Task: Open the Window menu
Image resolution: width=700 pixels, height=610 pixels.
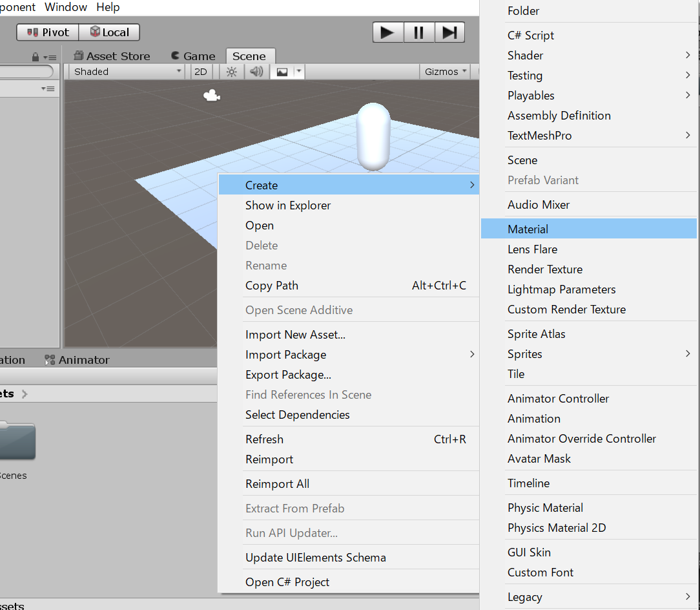Action: click(x=66, y=7)
